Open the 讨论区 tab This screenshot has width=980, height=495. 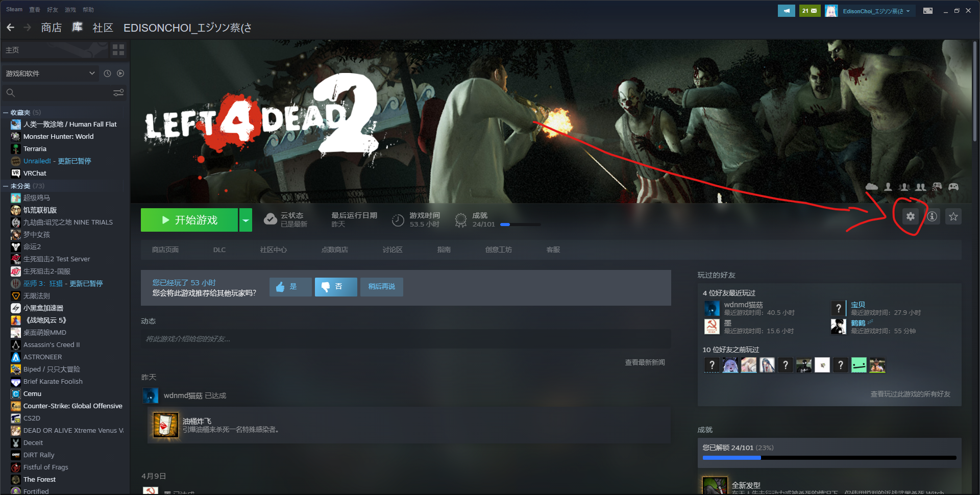tap(393, 250)
